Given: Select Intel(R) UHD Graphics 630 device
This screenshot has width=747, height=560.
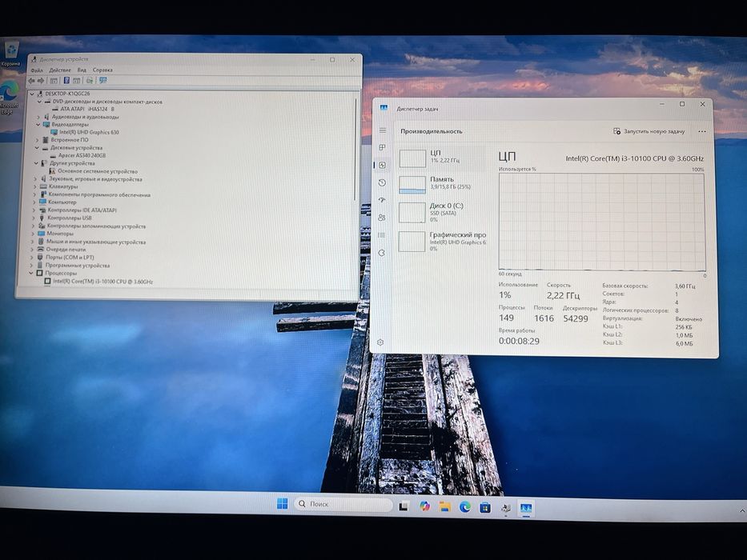Looking at the screenshot, I should (x=89, y=132).
